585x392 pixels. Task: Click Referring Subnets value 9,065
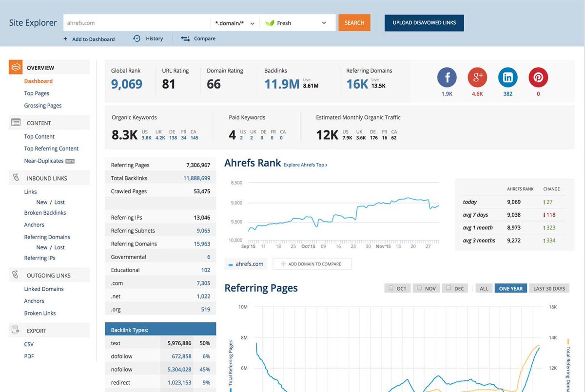(x=203, y=231)
